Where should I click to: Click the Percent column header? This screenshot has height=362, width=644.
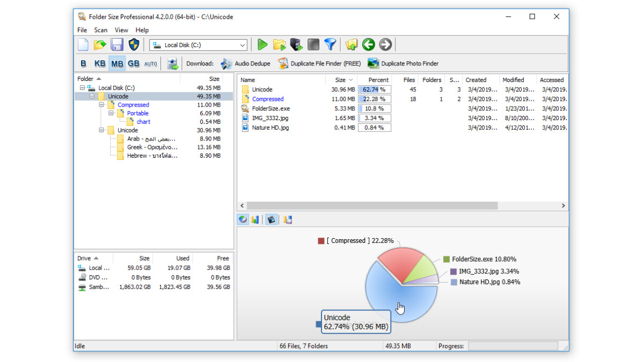374,80
